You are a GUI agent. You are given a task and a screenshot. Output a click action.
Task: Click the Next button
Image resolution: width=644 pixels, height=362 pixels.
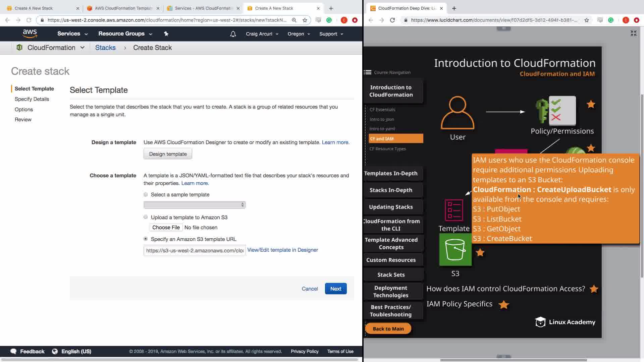(x=335, y=289)
